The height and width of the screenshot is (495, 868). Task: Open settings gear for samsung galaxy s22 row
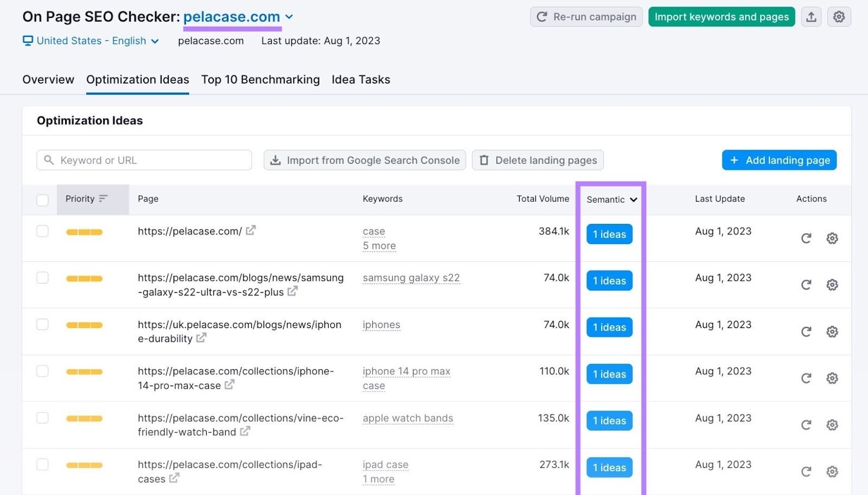832,285
